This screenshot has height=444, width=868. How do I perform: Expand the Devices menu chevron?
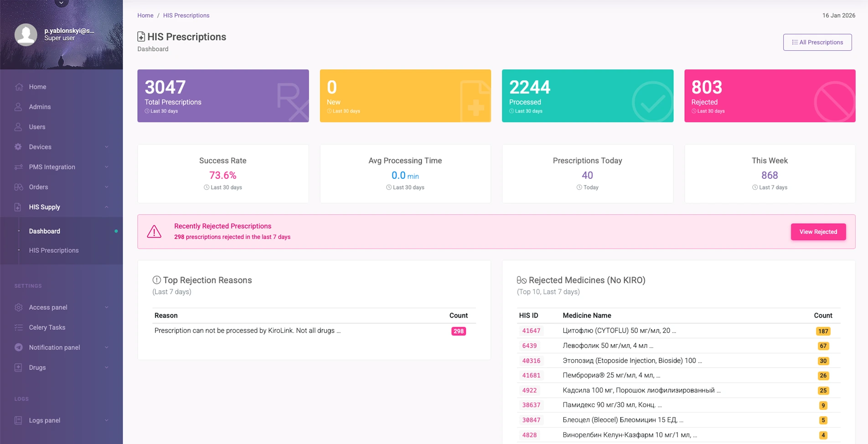[x=107, y=147]
